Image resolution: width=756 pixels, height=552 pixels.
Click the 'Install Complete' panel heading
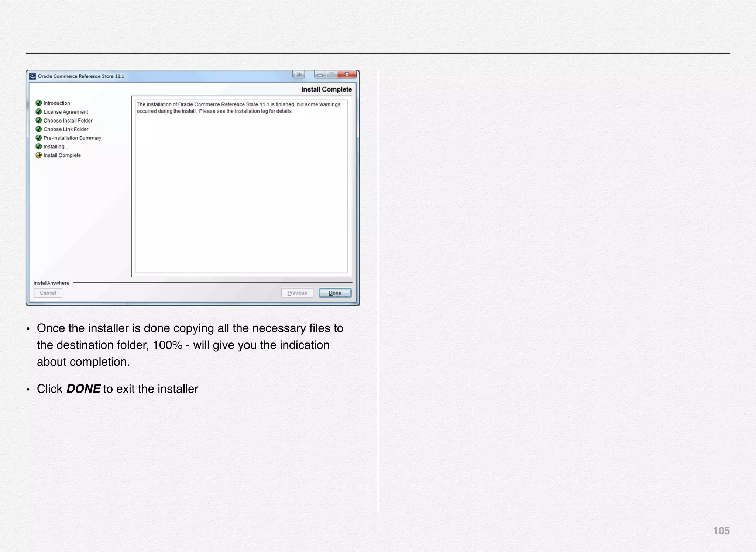click(327, 89)
